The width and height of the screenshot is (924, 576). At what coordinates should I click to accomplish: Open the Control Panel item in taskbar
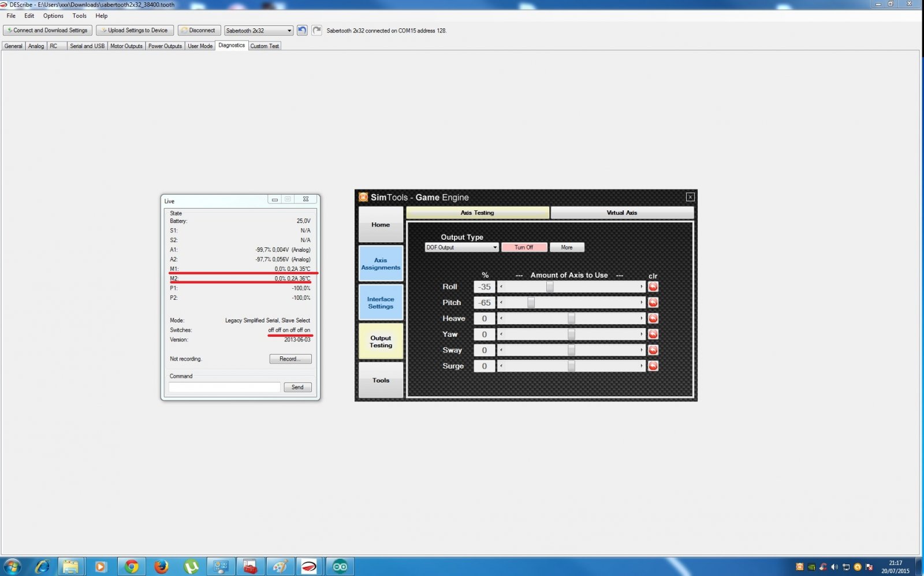point(221,567)
